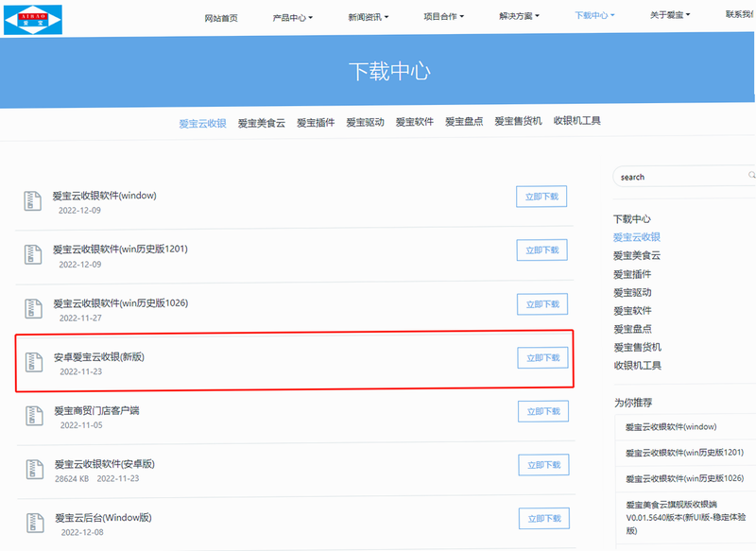Expand the 新闻资讯 dropdown menu
This screenshot has height=551, width=756.
point(369,17)
